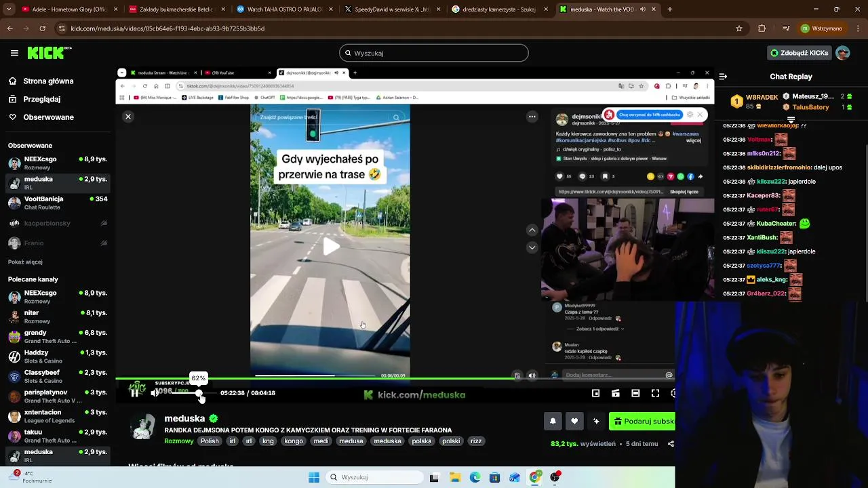Switch to theater mode icon
The image size is (868, 488).
click(x=635, y=393)
